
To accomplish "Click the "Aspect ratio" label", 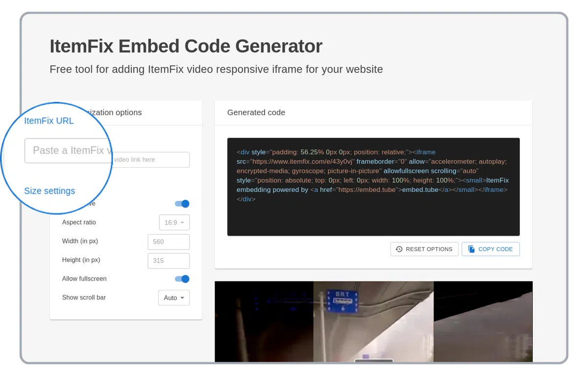I will 79,222.
